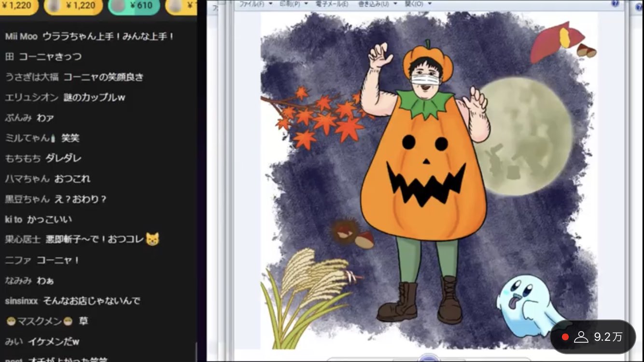
Task: Click the cat emoji in 果心居士's message
Action: click(153, 239)
